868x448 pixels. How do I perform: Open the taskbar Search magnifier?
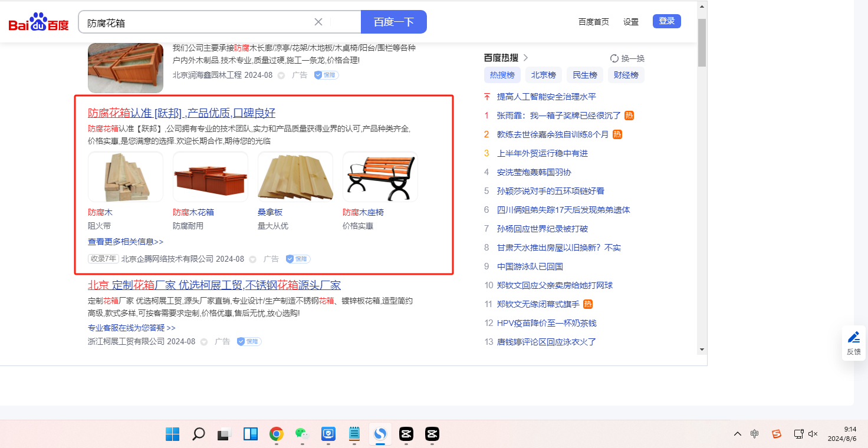pos(199,434)
